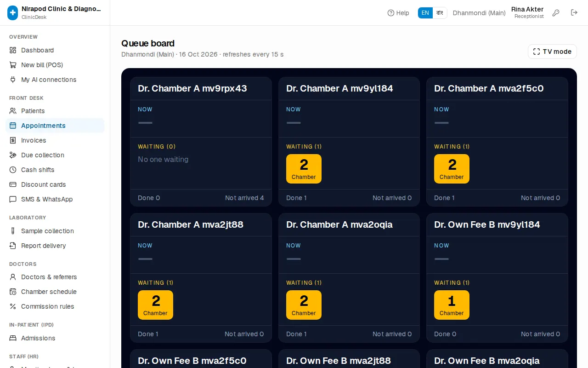Click the Rina Akter user profile

tap(527, 12)
